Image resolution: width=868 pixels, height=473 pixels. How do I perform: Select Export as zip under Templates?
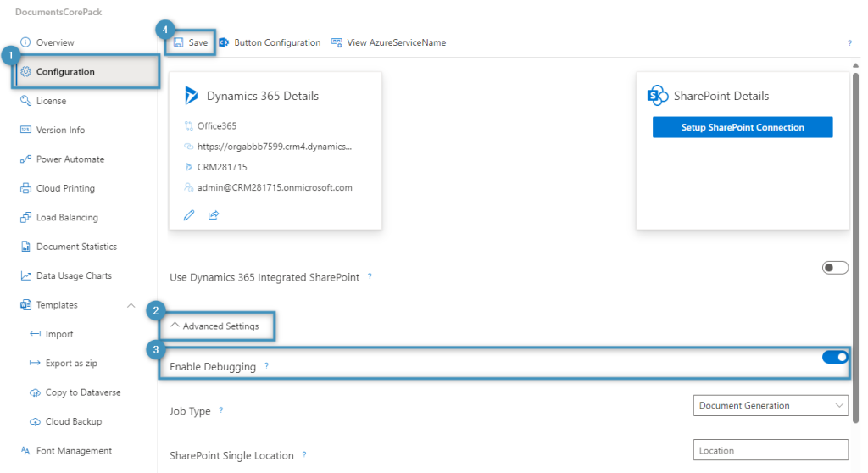pos(71,364)
